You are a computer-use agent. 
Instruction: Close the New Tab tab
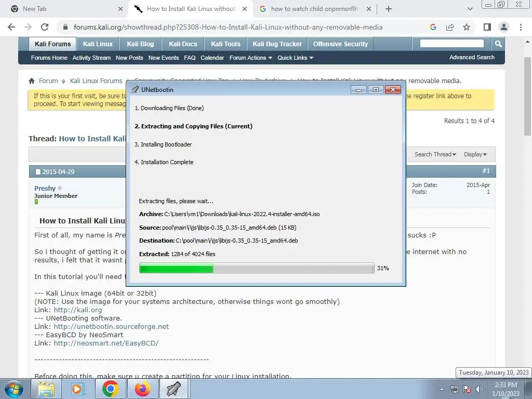coord(121,9)
